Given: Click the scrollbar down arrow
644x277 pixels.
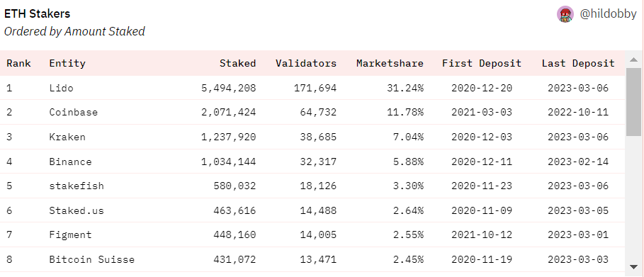Looking at the screenshot, I should [633, 267].
